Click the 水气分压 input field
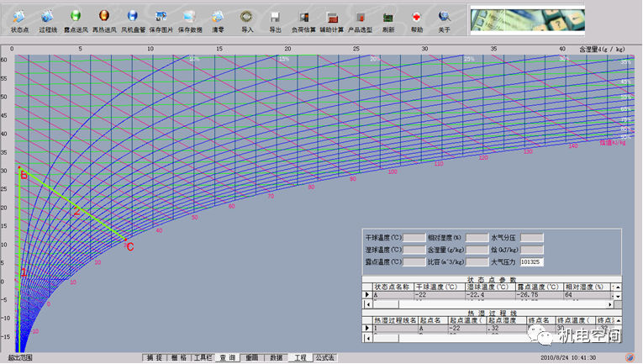 (532, 237)
